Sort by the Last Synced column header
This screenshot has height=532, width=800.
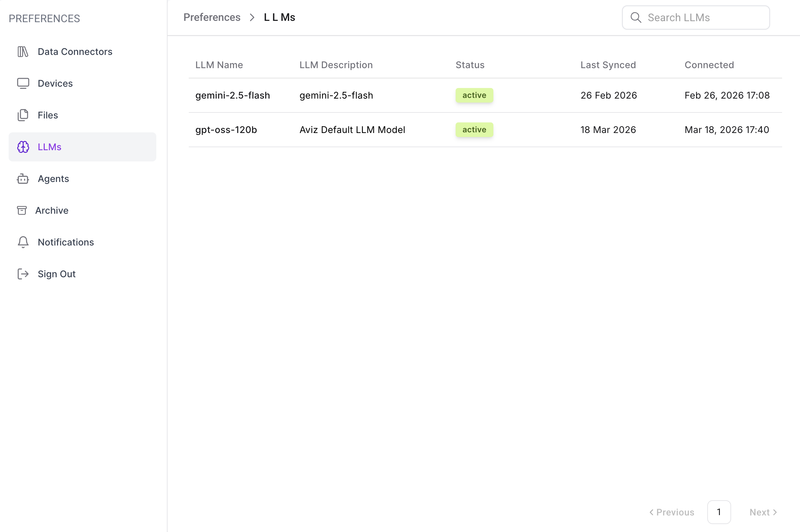pyautogui.click(x=608, y=65)
